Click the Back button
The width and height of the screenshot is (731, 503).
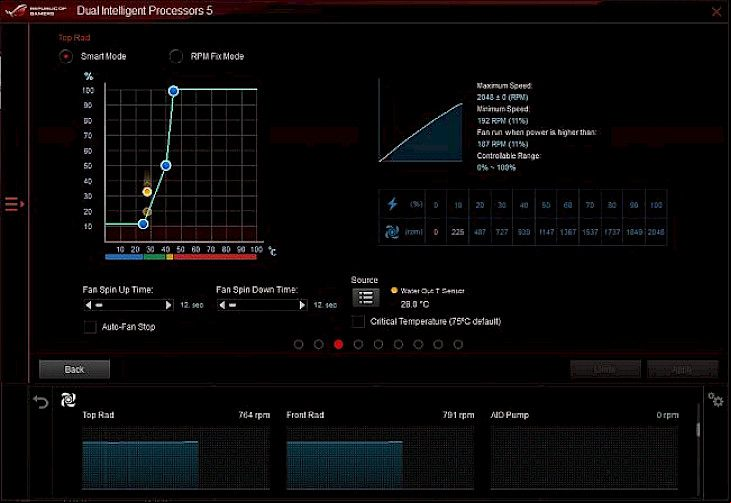click(x=75, y=369)
